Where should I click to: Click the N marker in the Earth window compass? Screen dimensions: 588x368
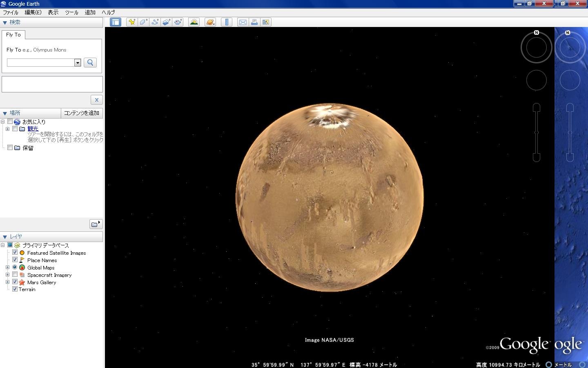point(568,32)
